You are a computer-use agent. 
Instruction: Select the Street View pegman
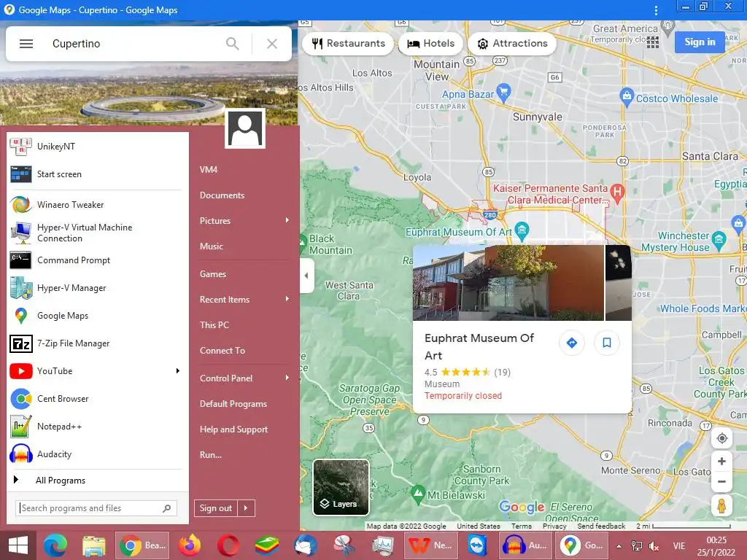coord(721,506)
